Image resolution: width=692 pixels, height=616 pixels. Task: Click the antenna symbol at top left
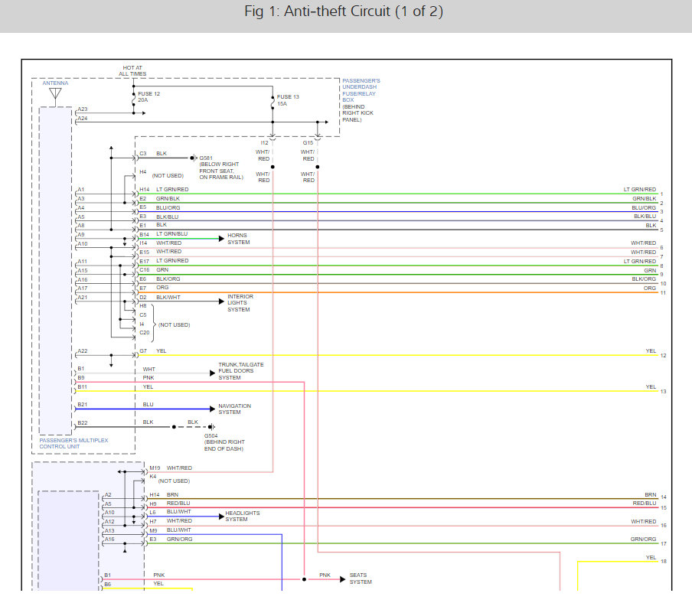point(55,94)
